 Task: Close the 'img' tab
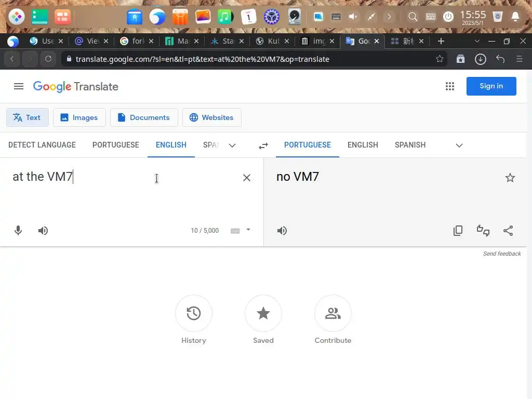click(x=332, y=41)
